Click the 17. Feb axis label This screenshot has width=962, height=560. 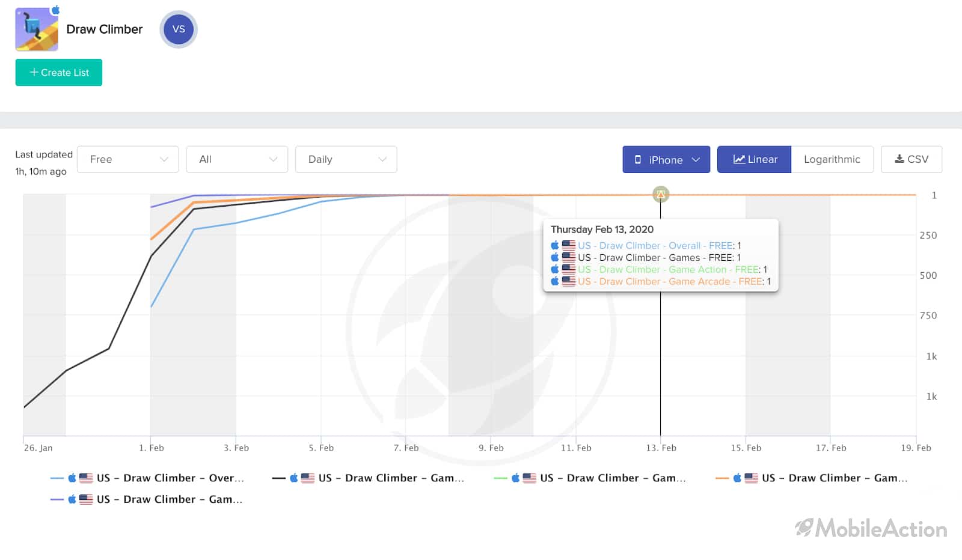pos(831,448)
